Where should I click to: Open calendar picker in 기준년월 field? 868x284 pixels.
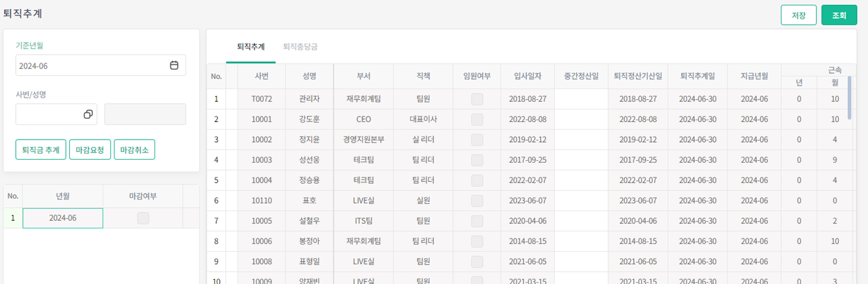(x=174, y=66)
